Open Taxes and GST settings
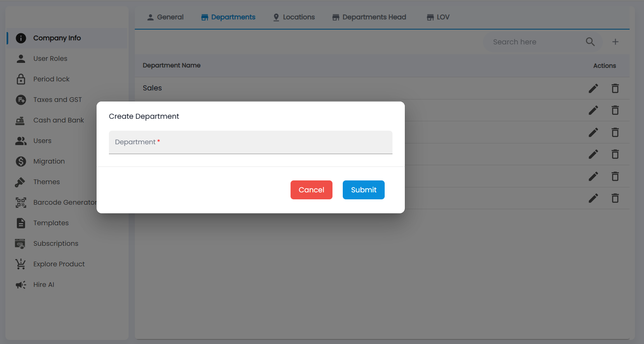This screenshot has height=344, width=644. point(67,100)
